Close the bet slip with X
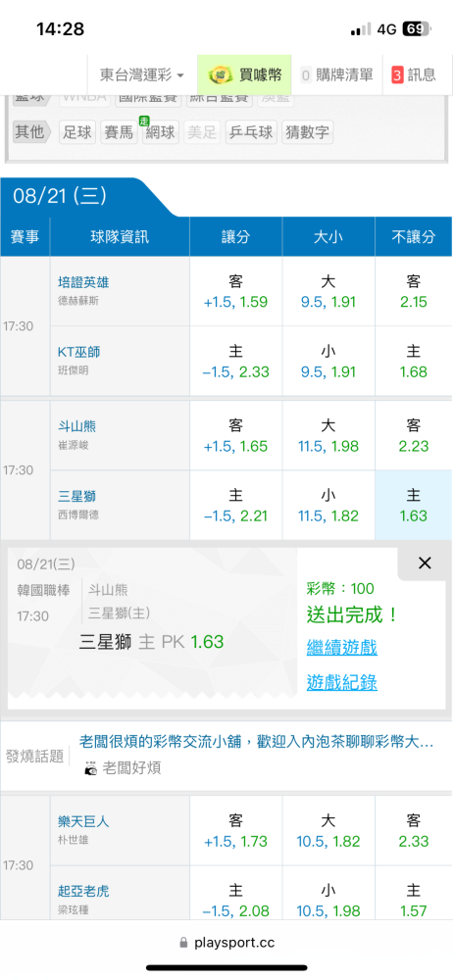This screenshot has height=980, width=453. pos(425,563)
